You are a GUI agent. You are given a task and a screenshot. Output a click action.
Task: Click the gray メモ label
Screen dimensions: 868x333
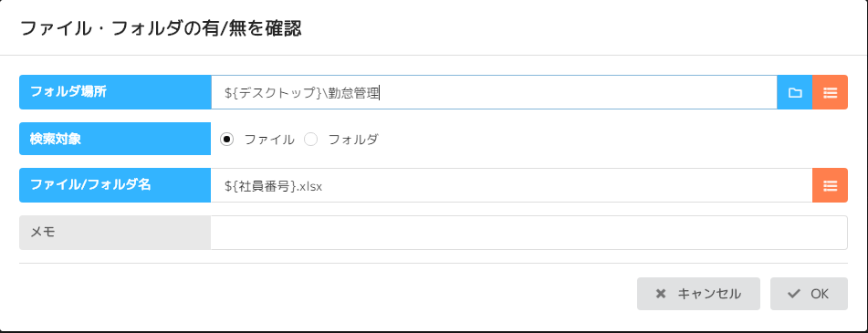pyautogui.click(x=115, y=233)
